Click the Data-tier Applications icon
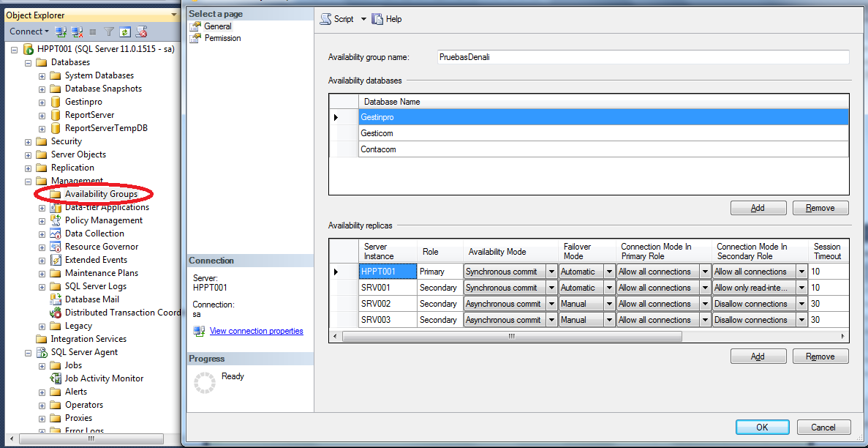This screenshot has height=448, width=868. click(55, 207)
